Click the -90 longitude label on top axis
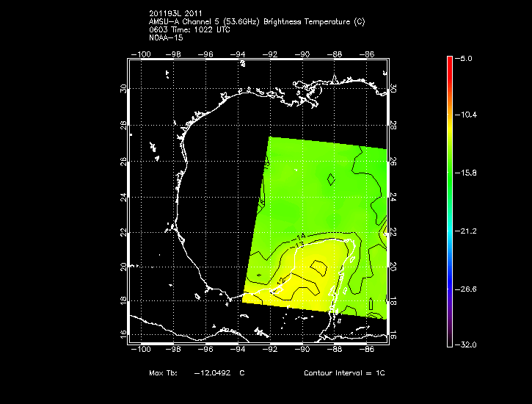 click(302, 54)
